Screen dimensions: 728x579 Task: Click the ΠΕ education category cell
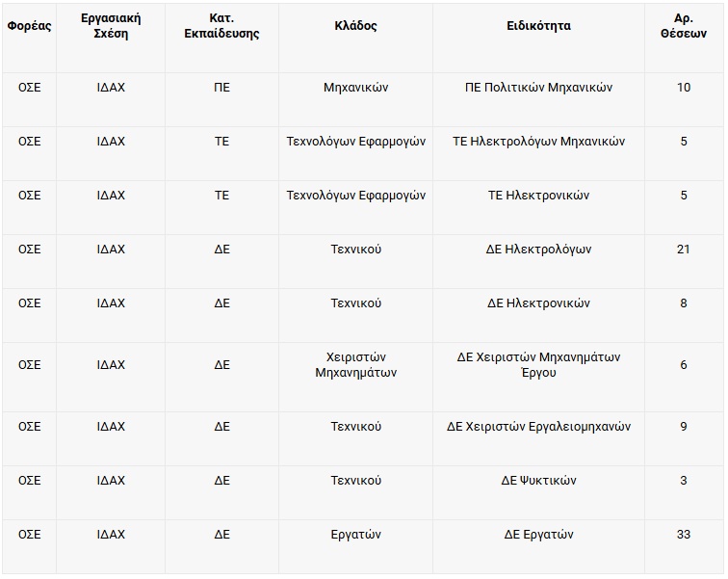pos(221,88)
